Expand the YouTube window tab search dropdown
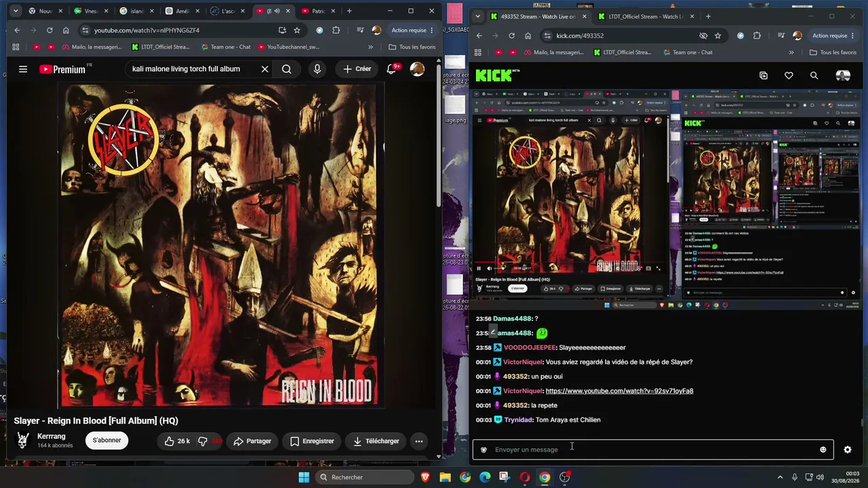The image size is (868, 488). [x=15, y=11]
